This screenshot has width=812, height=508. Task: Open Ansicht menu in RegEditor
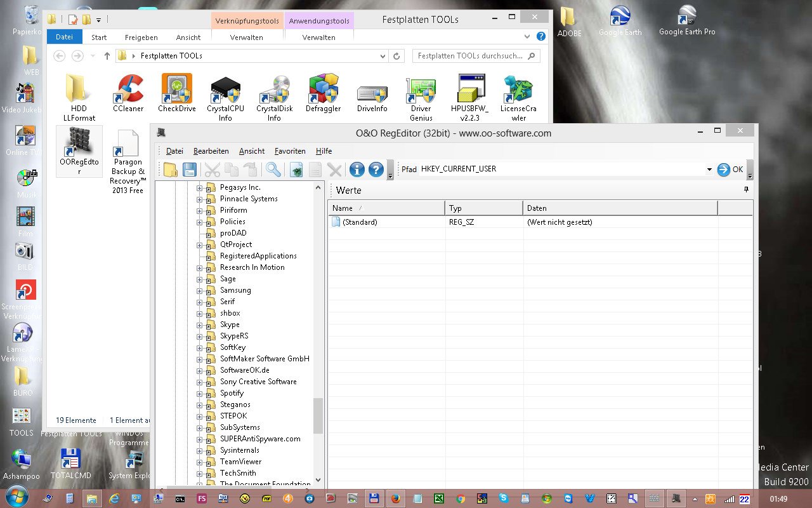[252, 151]
